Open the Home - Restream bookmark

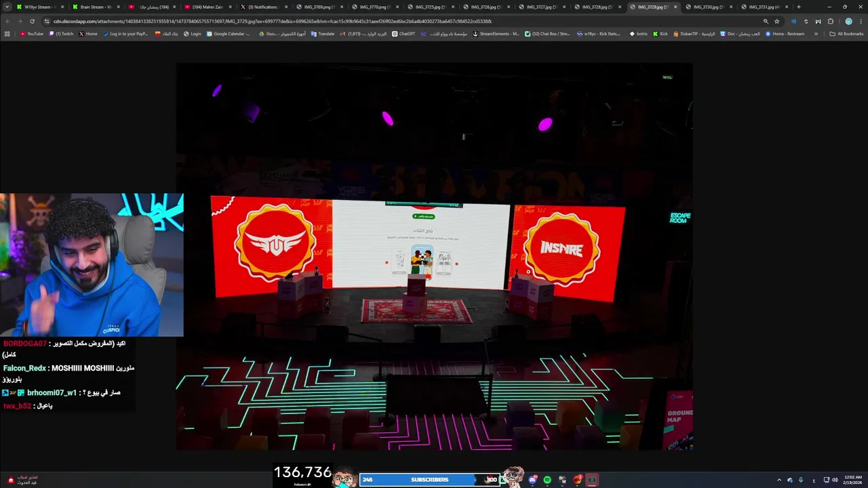point(785,34)
